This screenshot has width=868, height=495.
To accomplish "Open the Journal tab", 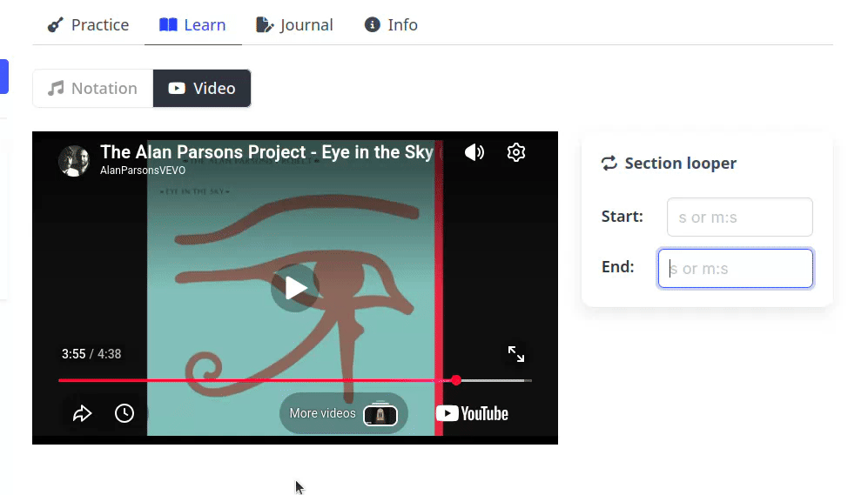I will click(x=294, y=25).
